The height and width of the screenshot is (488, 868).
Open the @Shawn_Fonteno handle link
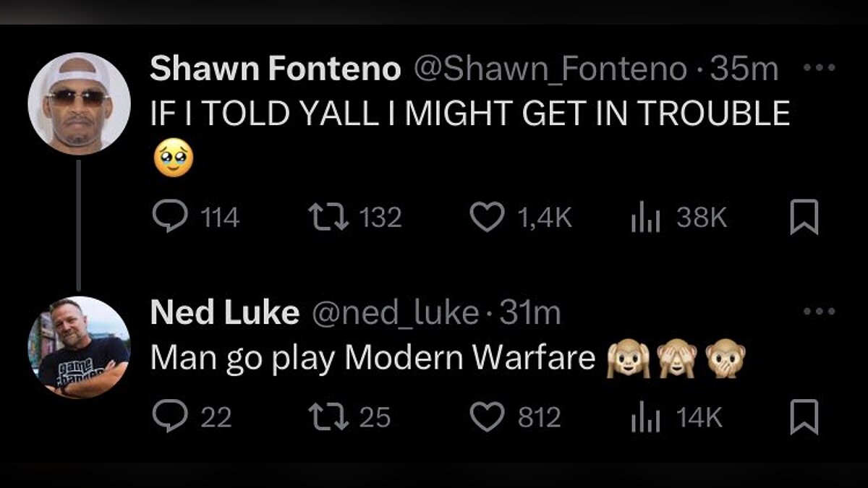(x=550, y=69)
